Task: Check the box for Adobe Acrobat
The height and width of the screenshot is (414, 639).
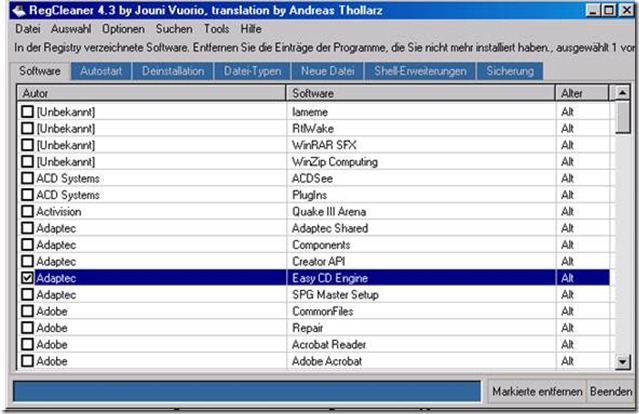Action: (27, 361)
